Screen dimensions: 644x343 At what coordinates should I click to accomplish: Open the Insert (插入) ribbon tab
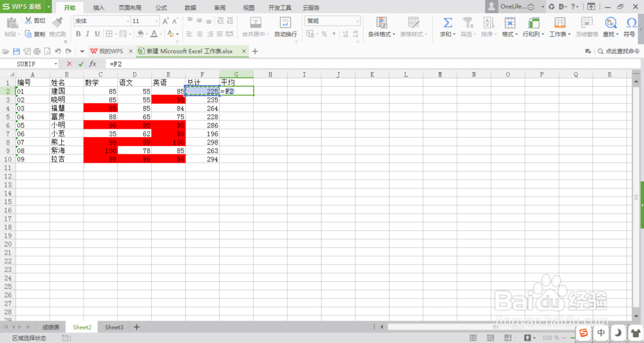pyautogui.click(x=99, y=8)
